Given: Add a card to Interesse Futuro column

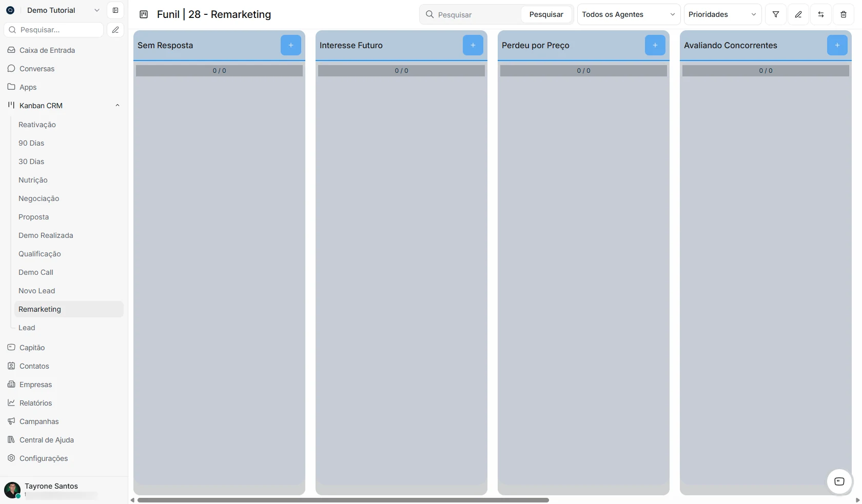Looking at the screenshot, I should [x=473, y=45].
